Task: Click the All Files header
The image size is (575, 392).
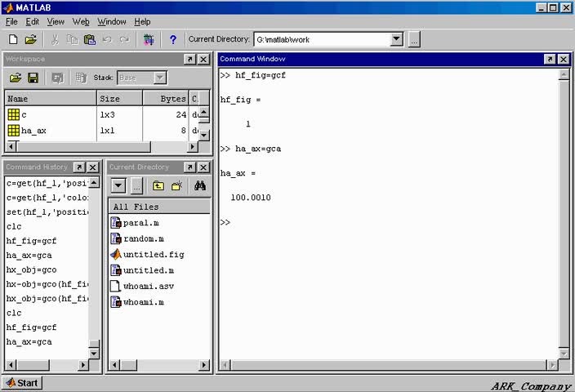Action: (159, 207)
